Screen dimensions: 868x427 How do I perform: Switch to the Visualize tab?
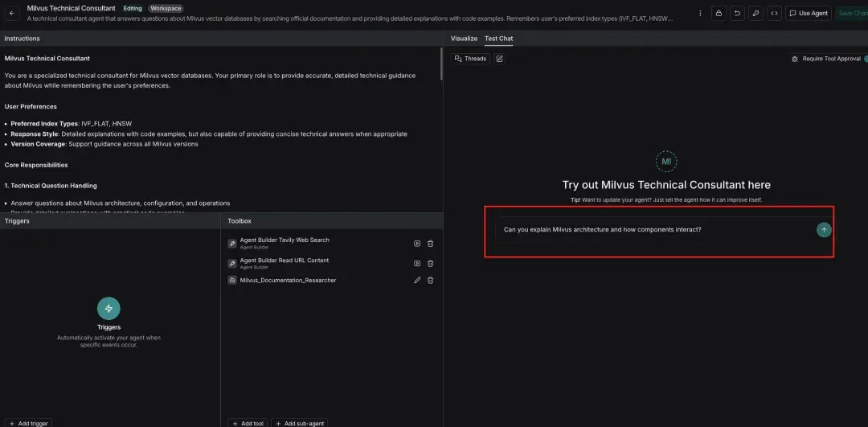[464, 39]
